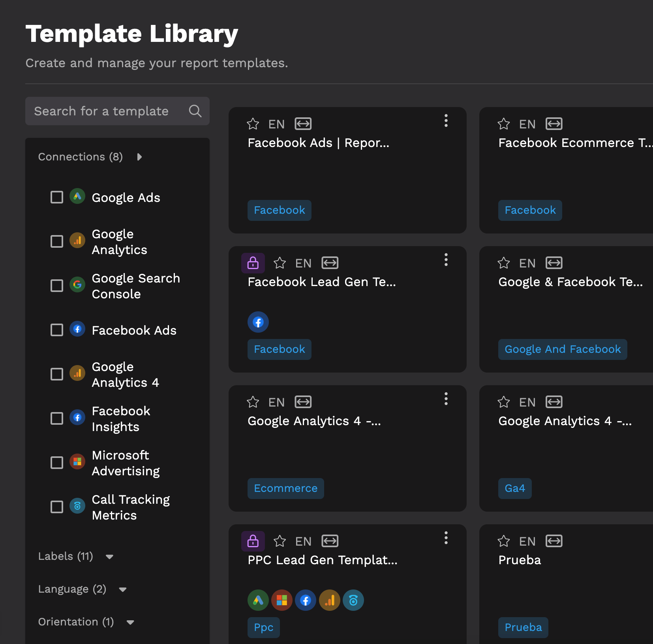Star the Facebook Lead Gen template
This screenshot has height=644, width=653.
click(x=280, y=263)
